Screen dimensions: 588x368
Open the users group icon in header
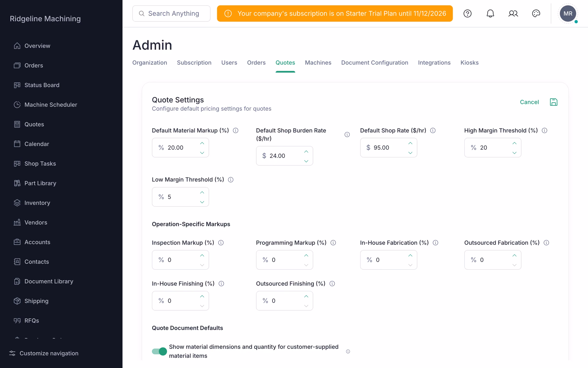click(x=513, y=13)
